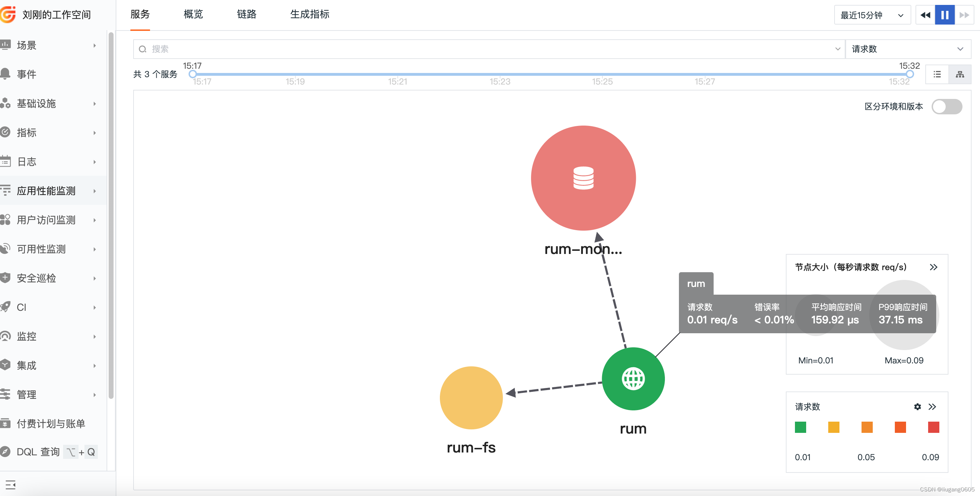This screenshot has width=980, height=496.
Task: Click the 安全巡检 shield icon
Action: pos(5,278)
